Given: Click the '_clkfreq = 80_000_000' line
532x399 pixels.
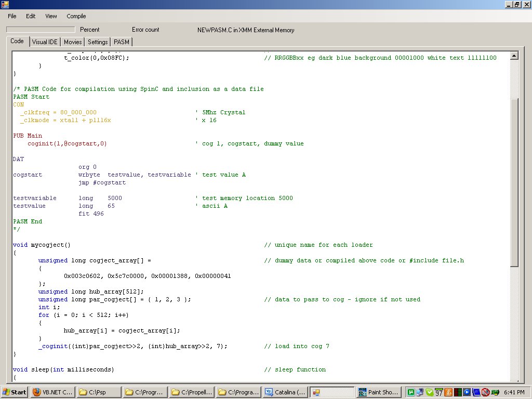Looking at the screenshot, I should point(58,112).
